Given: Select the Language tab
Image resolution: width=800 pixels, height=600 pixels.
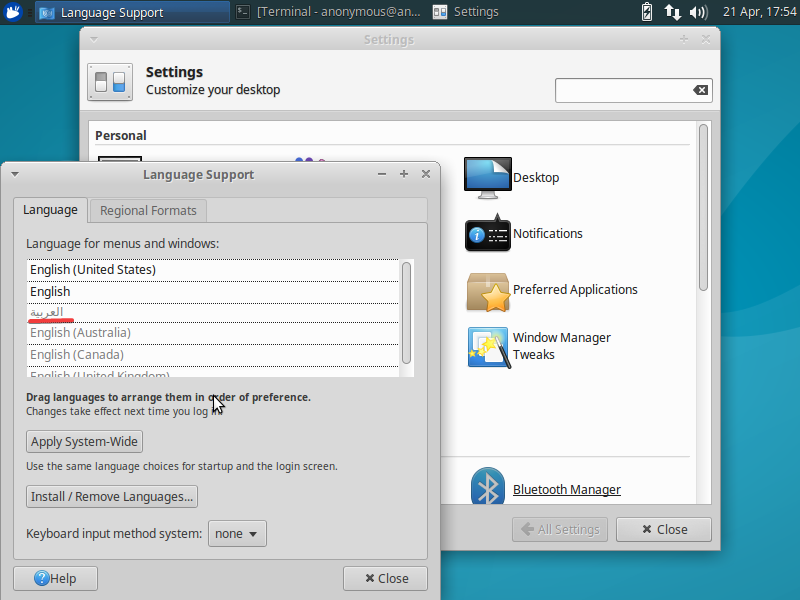Looking at the screenshot, I should pyautogui.click(x=50, y=210).
